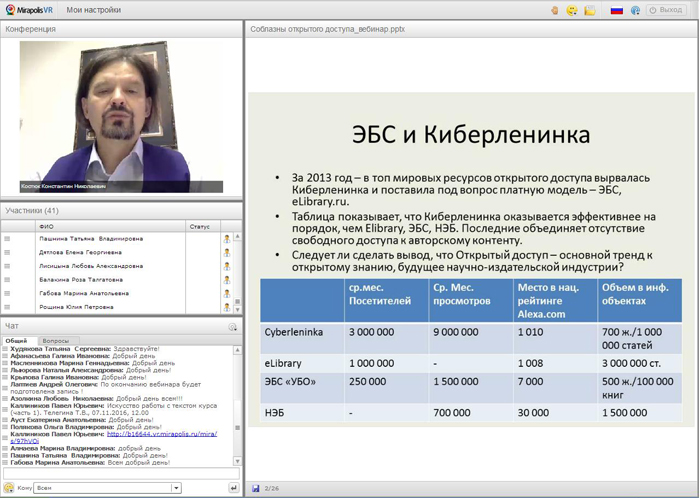Click menu icon beside Худякова Татьяна Сергеевна message

[x=5, y=349]
